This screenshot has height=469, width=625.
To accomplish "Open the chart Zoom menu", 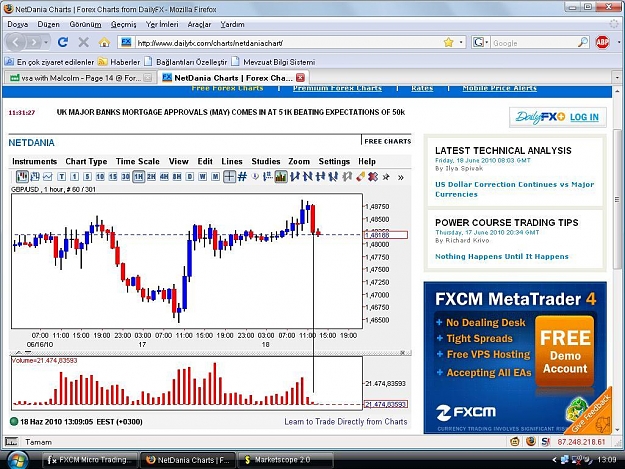I will click(x=299, y=161).
